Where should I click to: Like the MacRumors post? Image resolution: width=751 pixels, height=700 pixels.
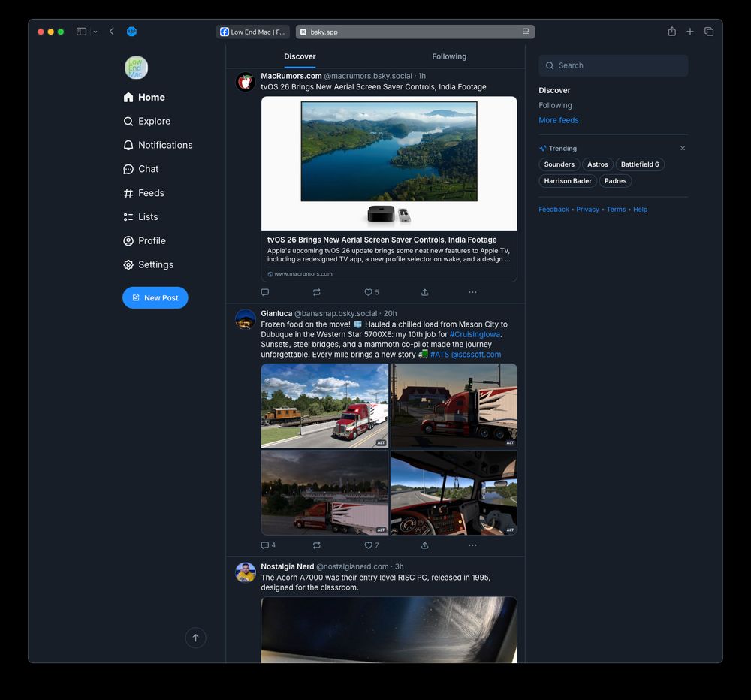click(371, 292)
